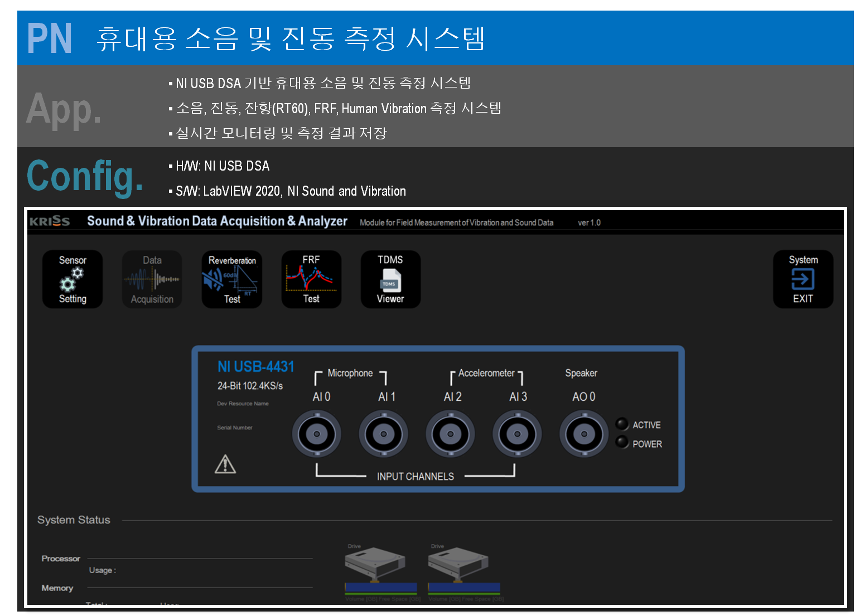Screen dimensions: 855x616
Task: Click the App. heading
Action: (64, 109)
